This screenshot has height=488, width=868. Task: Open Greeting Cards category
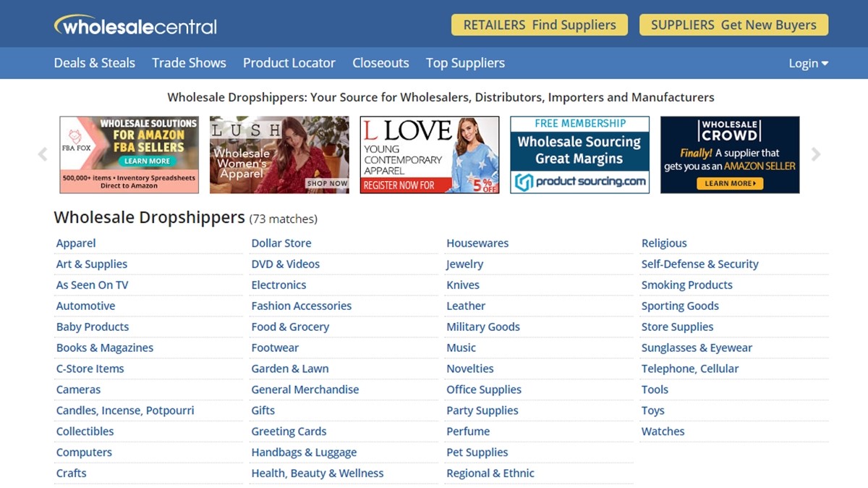(289, 432)
